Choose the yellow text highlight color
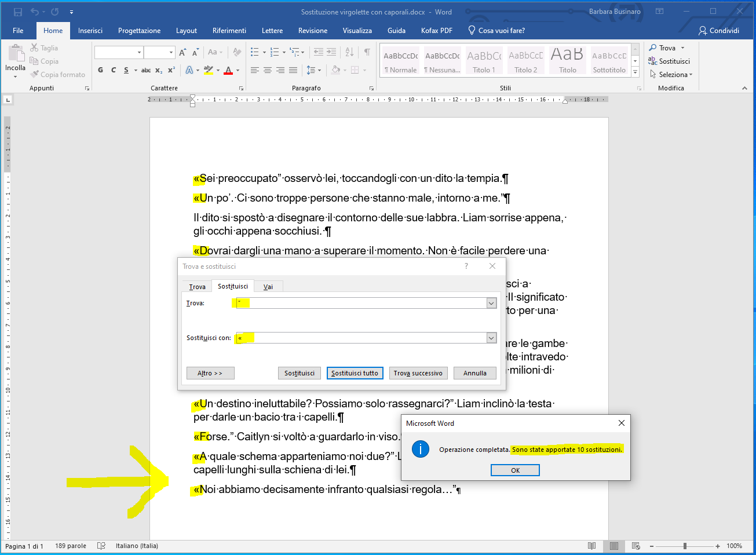 pos(209,70)
